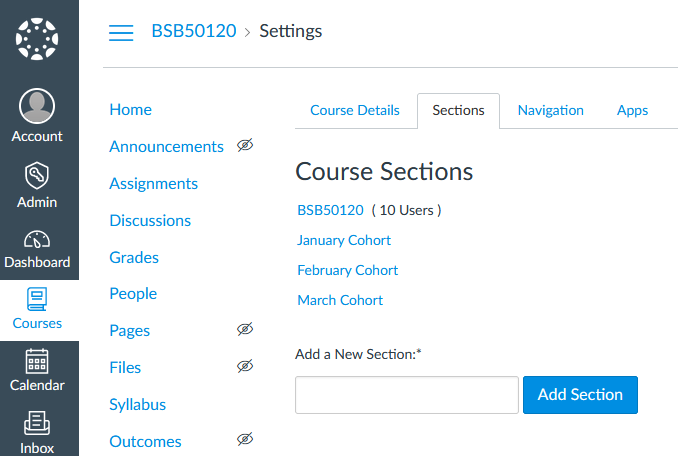Toggle the hamburger course navigation menu
Image resolution: width=678 pixels, height=456 pixels.
coord(121,32)
